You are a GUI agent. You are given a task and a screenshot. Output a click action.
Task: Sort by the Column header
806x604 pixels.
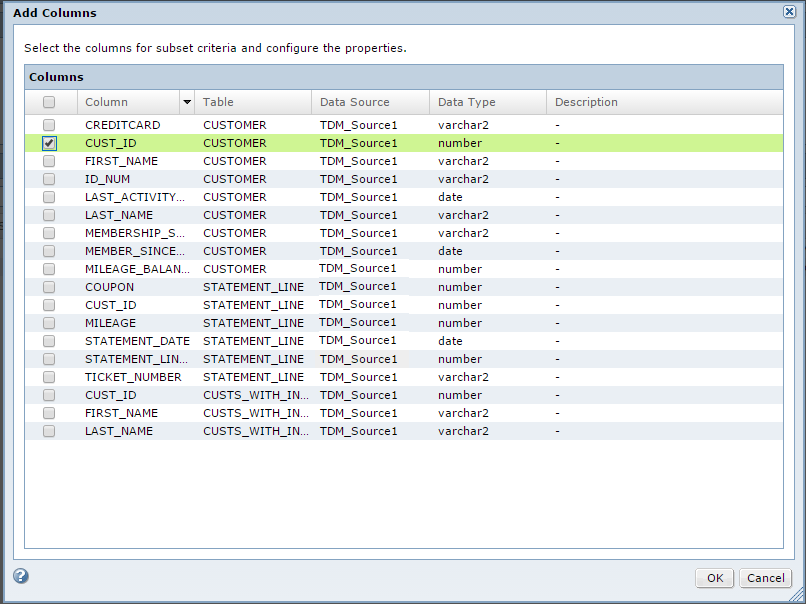(106, 102)
